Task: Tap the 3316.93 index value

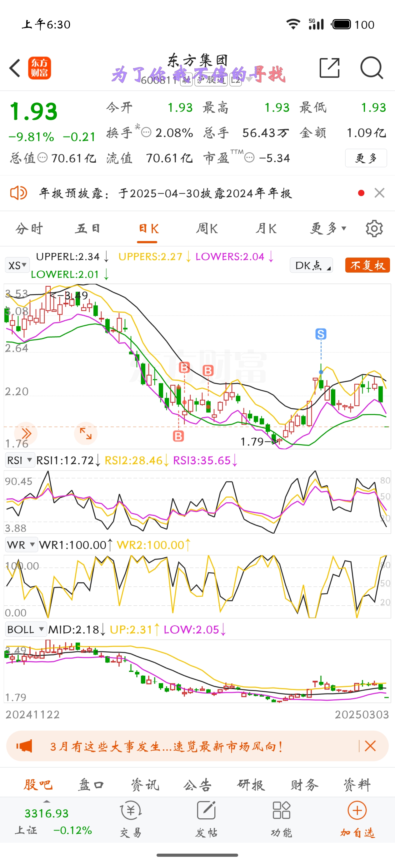Action: pyautogui.click(x=47, y=814)
